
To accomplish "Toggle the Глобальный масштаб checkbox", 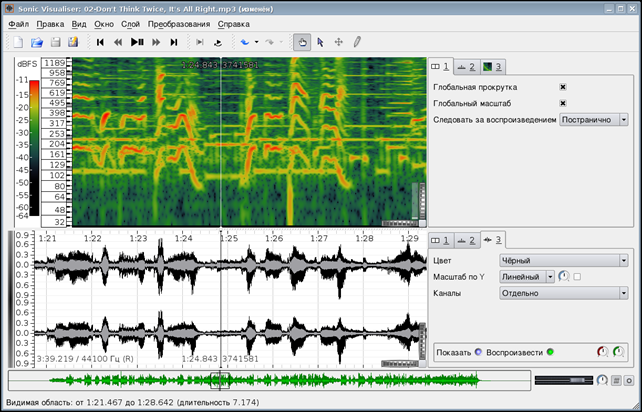I will 563,103.
